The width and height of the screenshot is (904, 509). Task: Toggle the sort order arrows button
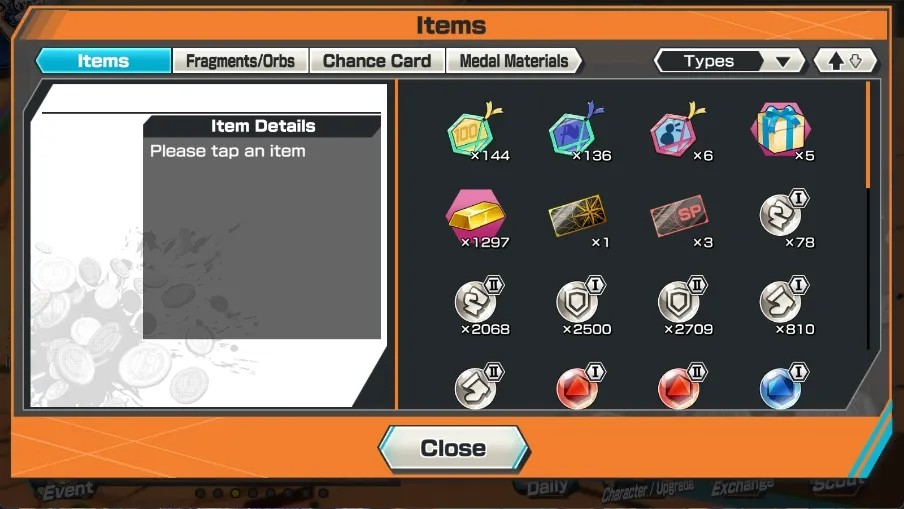tap(845, 61)
